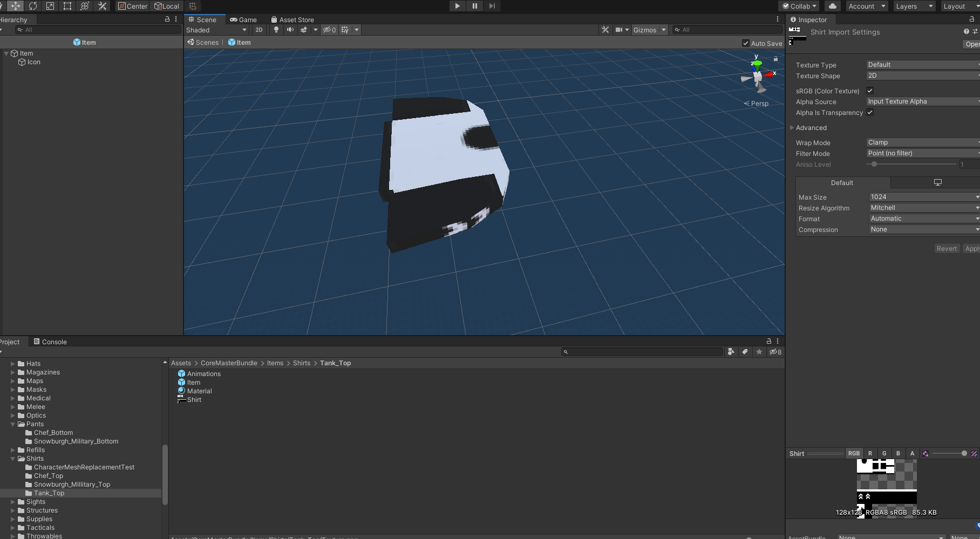Image resolution: width=980 pixels, height=539 pixels.
Task: Open custom editor tools icon in top toolbar
Action: tap(102, 6)
